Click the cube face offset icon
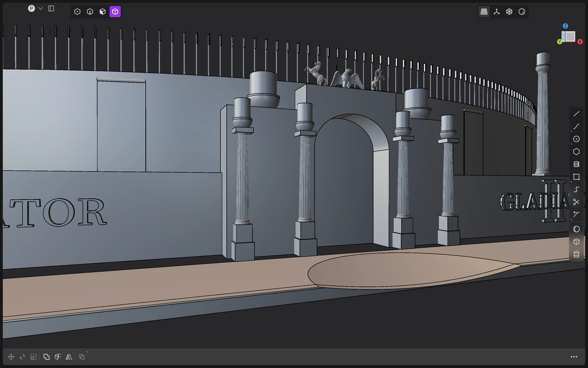The image size is (588, 368). tap(58, 357)
